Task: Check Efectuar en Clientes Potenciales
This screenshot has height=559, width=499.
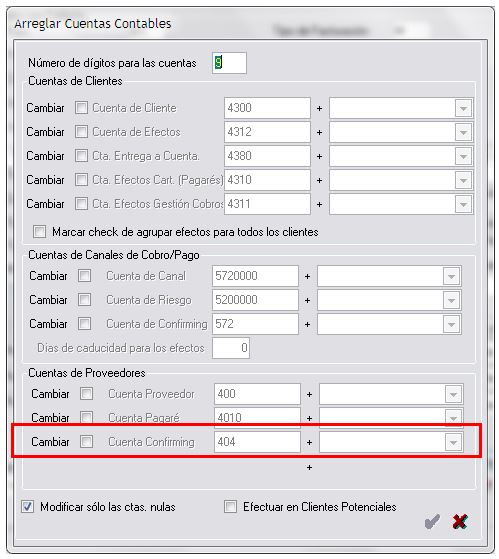Action: pyautogui.click(x=230, y=507)
